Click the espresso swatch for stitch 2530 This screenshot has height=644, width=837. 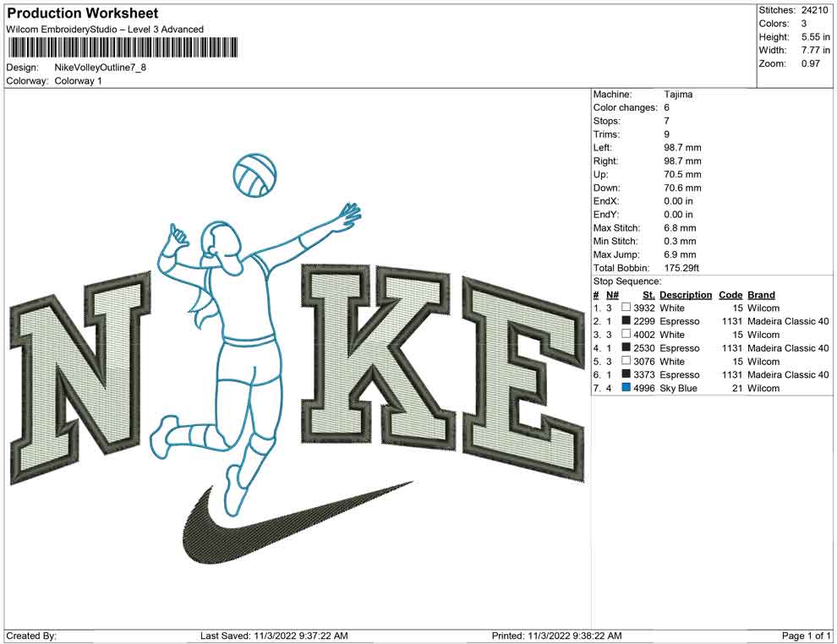(626, 347)
